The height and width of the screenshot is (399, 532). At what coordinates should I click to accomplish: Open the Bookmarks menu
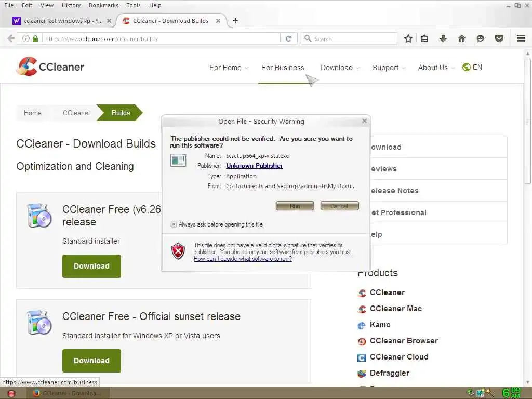click(x=103, y=5)
